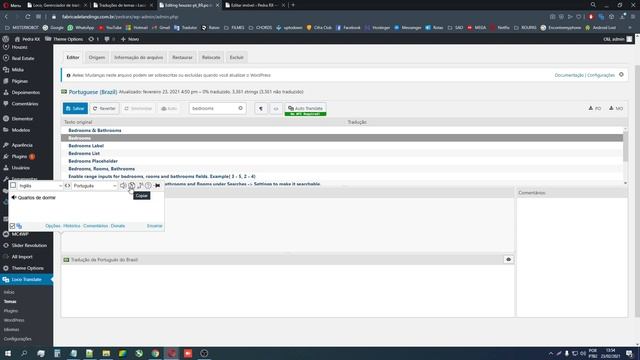
Task: Toggle invisibles paragraph mark button
Action: point(261,109)
